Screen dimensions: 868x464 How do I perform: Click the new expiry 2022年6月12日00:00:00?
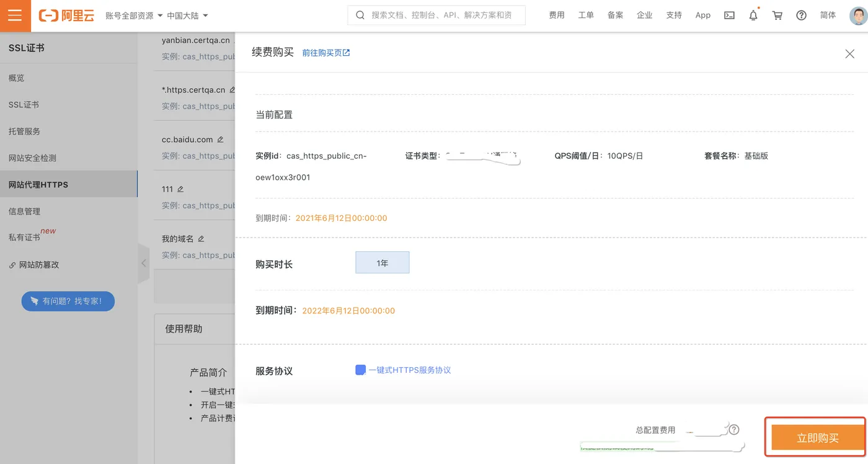click(x=348, y=311)
